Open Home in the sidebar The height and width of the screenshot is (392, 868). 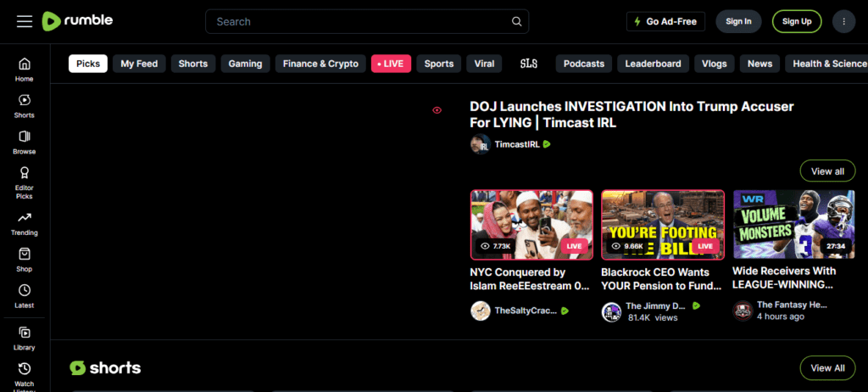[25, 70]
